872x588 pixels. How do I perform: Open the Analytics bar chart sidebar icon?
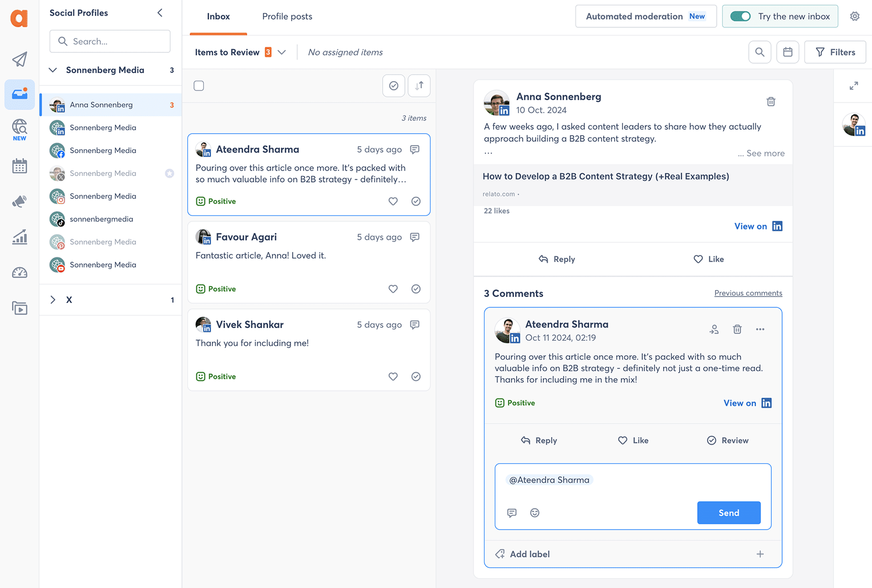[20, 237]
